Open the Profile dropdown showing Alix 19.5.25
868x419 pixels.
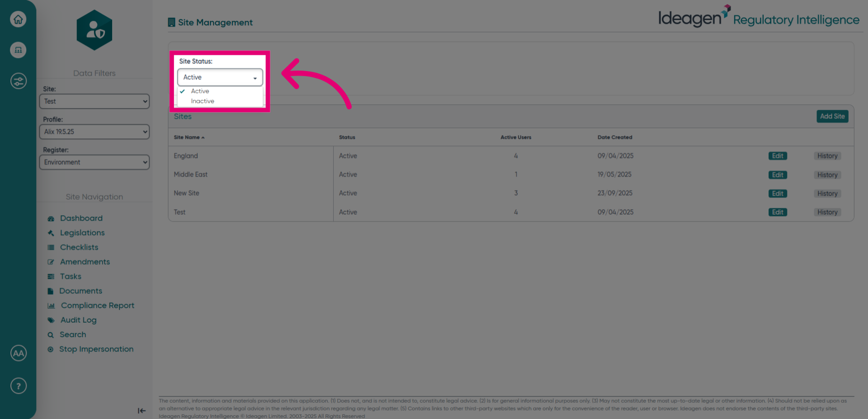pyautogui.click(x=94, y=132)
